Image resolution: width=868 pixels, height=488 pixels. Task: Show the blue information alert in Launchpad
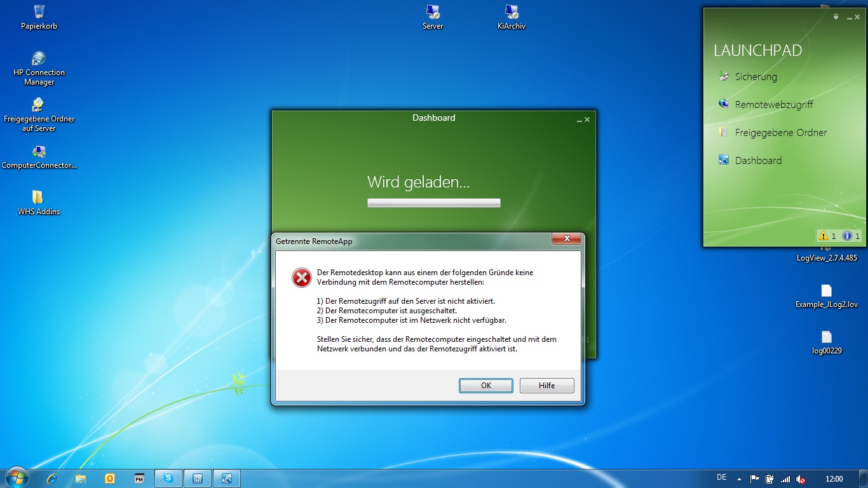[851, 236]
